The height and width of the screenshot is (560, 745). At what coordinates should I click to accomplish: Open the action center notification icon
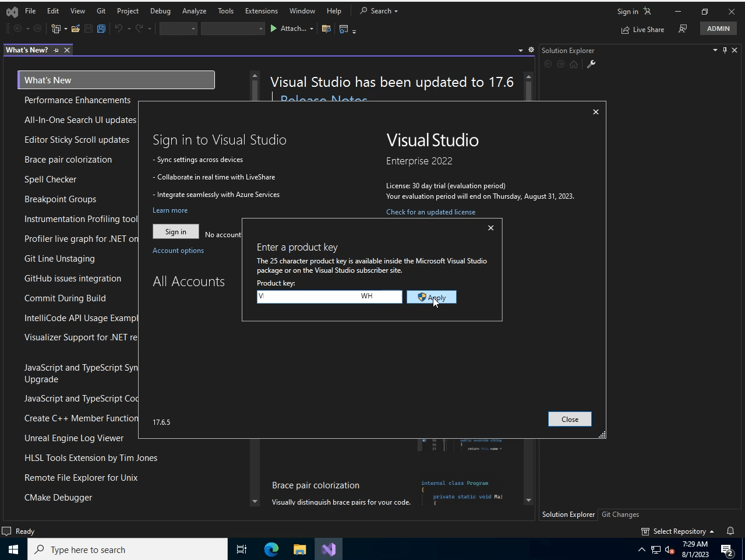[x=726, y=549]
